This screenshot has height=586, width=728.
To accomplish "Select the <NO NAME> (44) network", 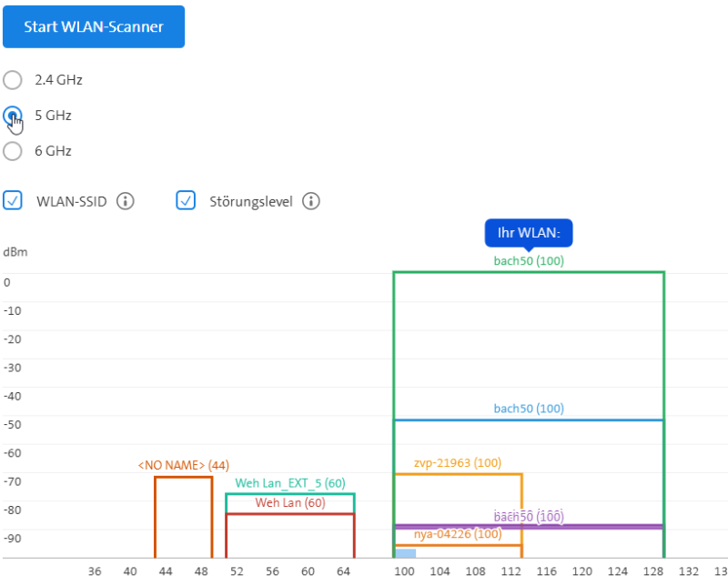I will pyautogui.click(x=183, y=466).
